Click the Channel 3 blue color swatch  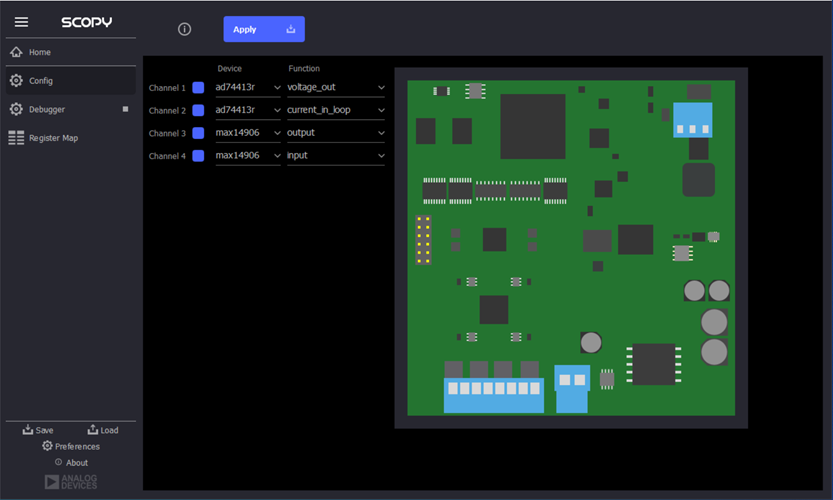point(198,133)
